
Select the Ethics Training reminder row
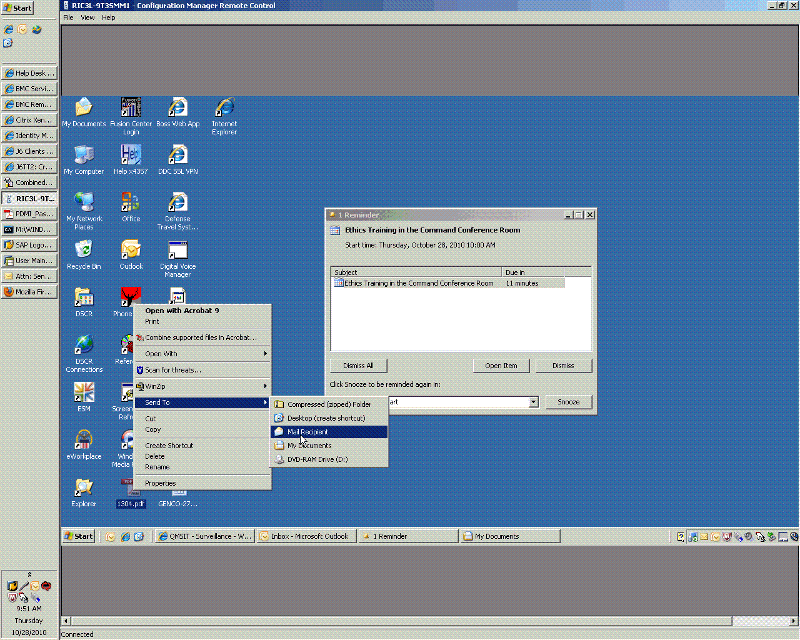point(420,283)
